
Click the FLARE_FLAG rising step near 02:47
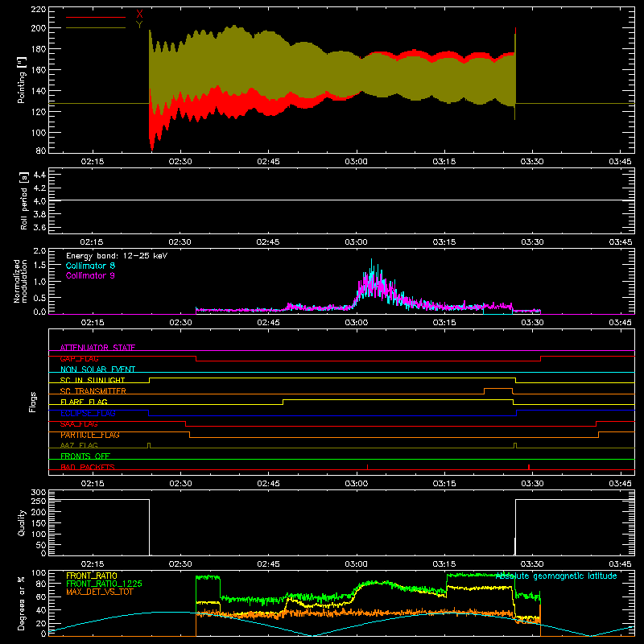click(x=283, y=402)
